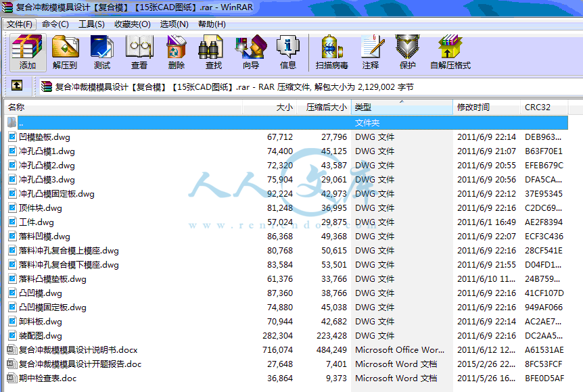Sort by Name (名称) column header

[x=124, y=107]
